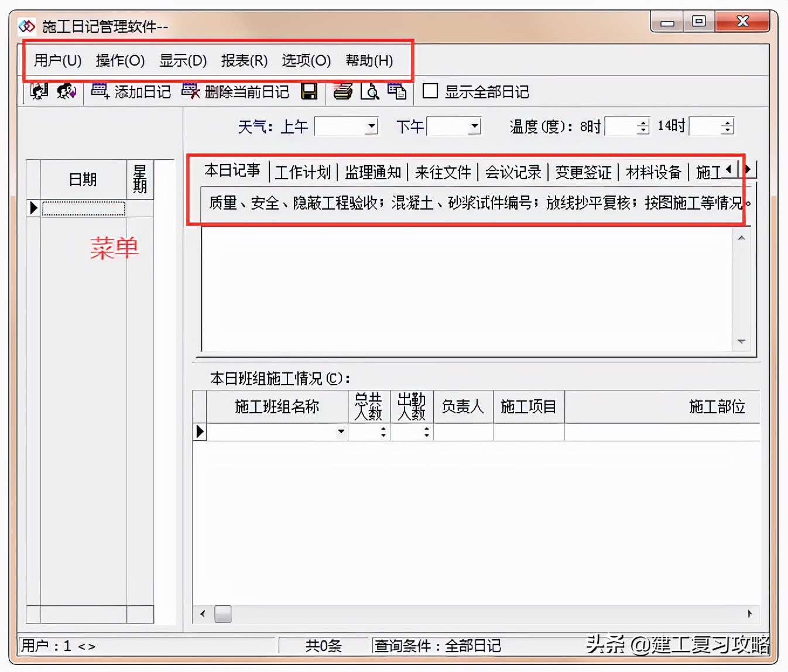Open the 下午 weather dropdown

coord(474,126)
